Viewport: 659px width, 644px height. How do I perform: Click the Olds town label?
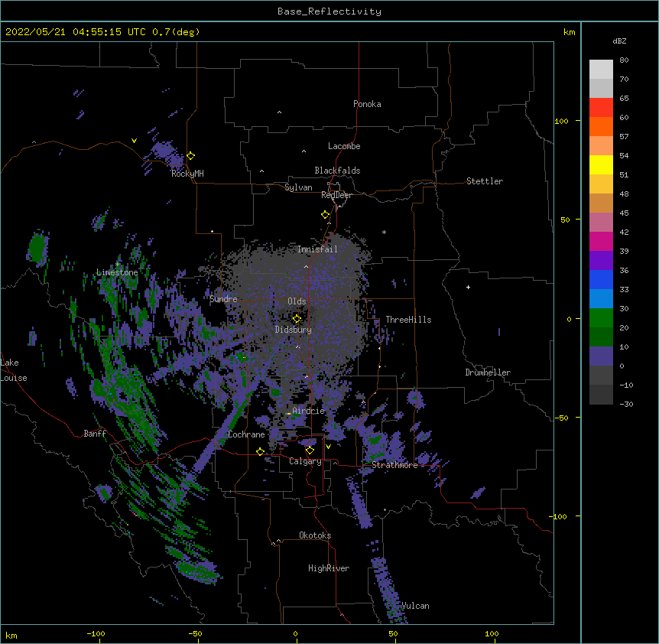[x=297, y=301]
